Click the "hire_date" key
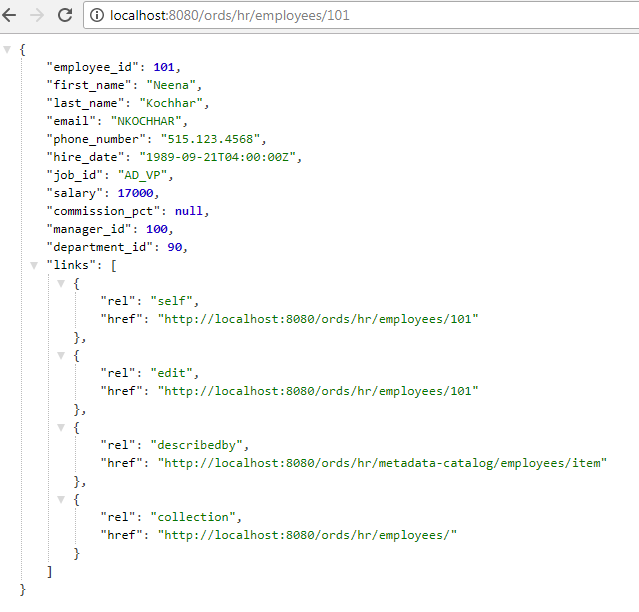 point(86,157)
